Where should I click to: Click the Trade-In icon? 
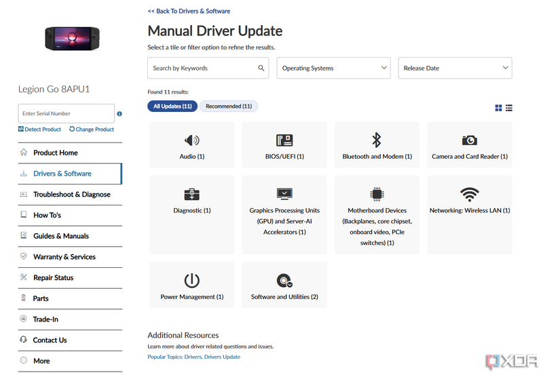pyautogui.click(x=24, y=319)
